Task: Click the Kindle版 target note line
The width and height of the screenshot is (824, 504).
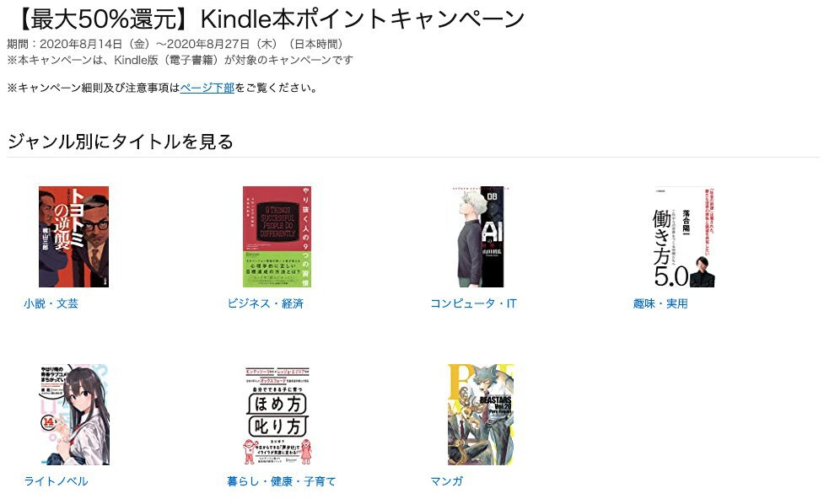Action: (x=180, y=60)
